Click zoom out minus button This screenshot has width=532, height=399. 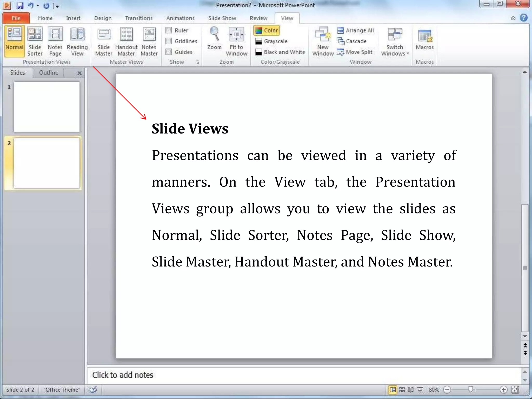(x=447, y=390)
